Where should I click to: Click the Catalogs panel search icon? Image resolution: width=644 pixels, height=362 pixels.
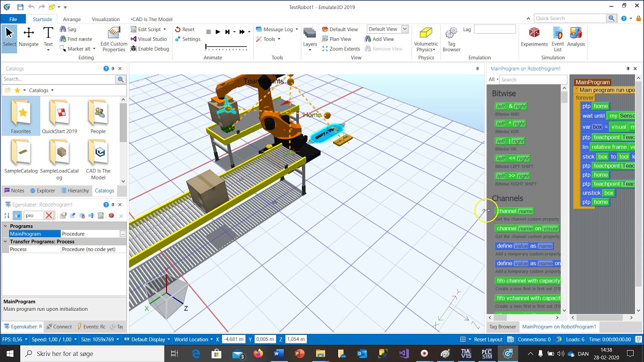pos(121,79)
